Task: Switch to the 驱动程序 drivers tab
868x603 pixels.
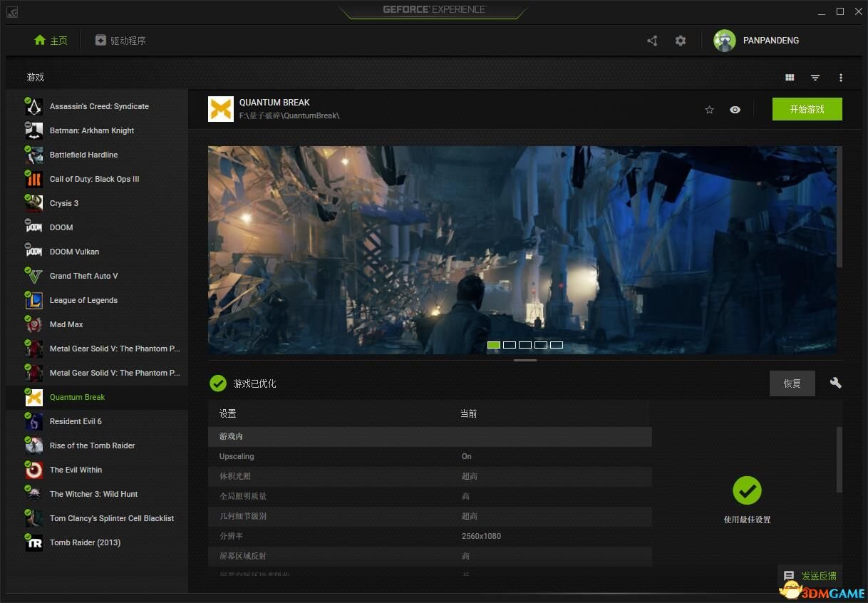Action: (x=120, y=41)
